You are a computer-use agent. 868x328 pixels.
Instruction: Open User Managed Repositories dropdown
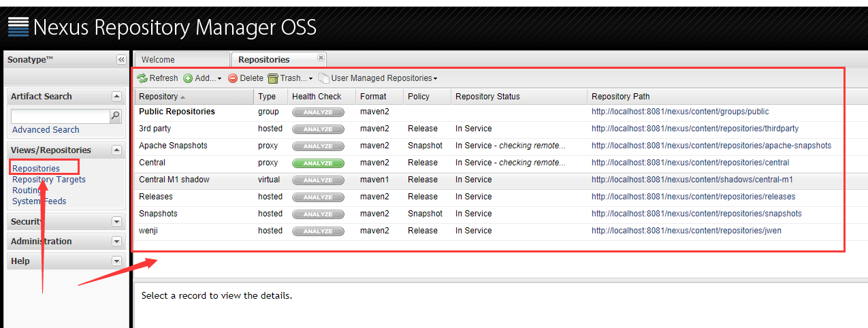(x=379, y=78)
